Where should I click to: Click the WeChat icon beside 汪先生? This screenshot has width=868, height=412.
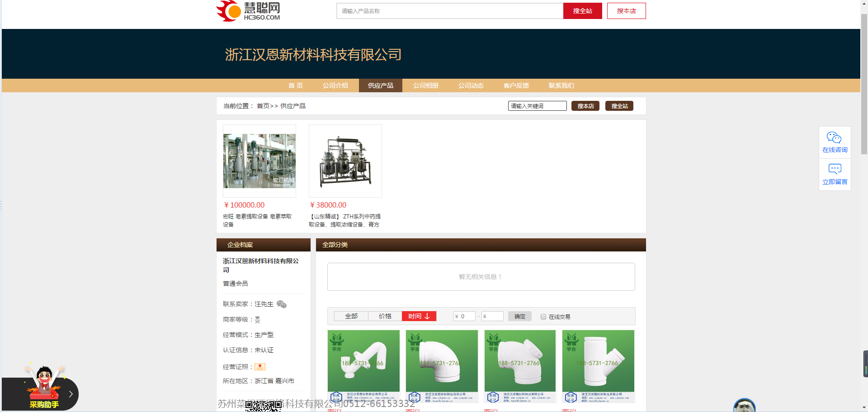coord(282,304)
